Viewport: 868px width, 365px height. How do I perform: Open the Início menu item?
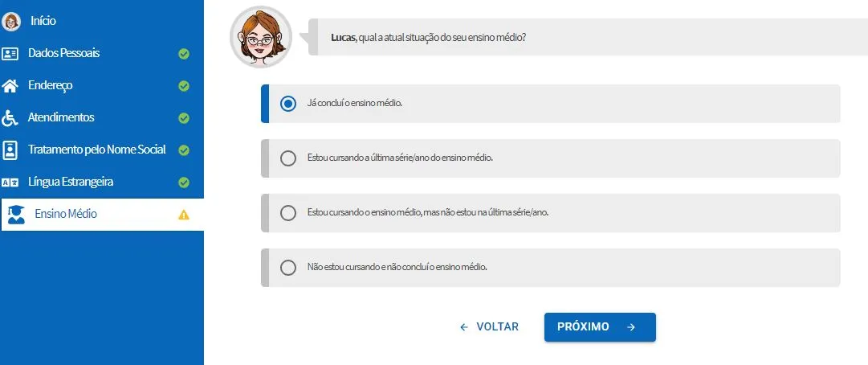pos(102,22)
